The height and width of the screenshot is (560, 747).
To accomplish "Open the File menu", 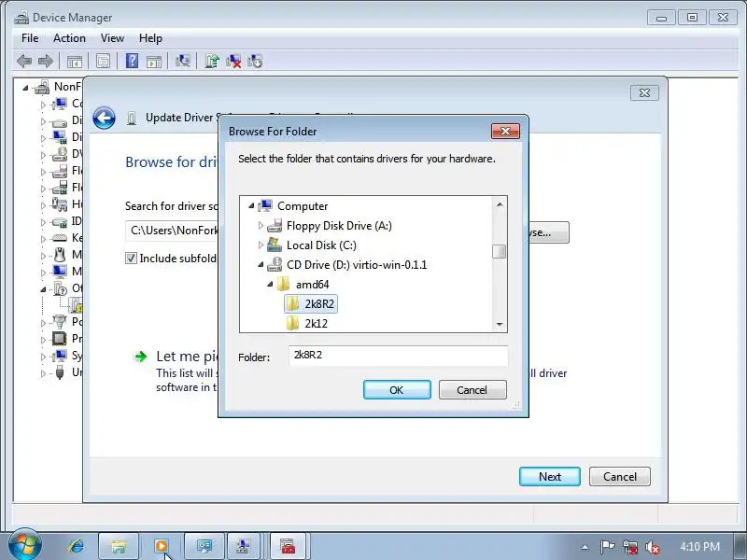I will pos(30,38).
